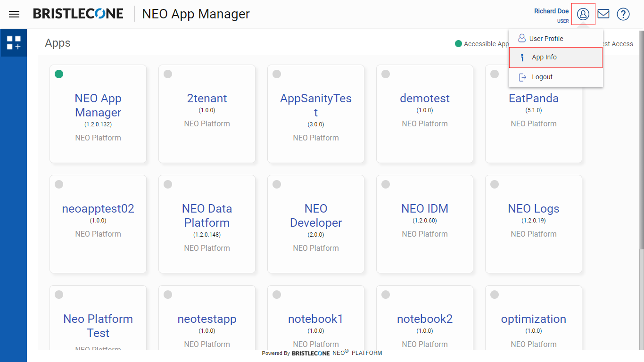Image resolution: width=644 pixels, height=362 pixels.
Task: Click the Apps page heading
Action: click(58, 43)
